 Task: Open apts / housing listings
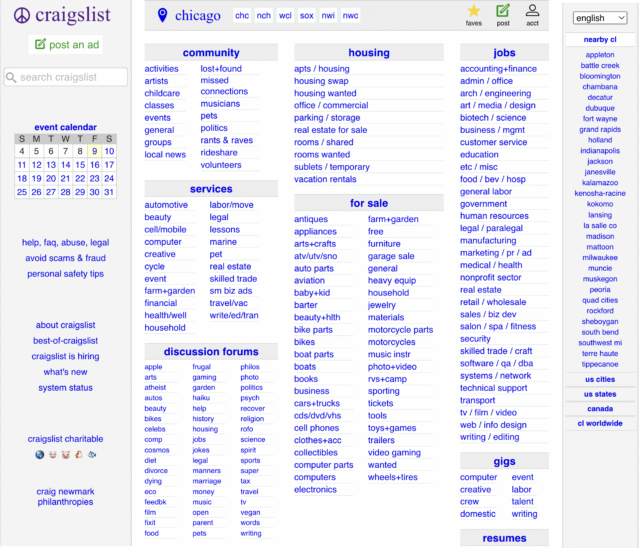pyautogui.click(x=322, y=69)
